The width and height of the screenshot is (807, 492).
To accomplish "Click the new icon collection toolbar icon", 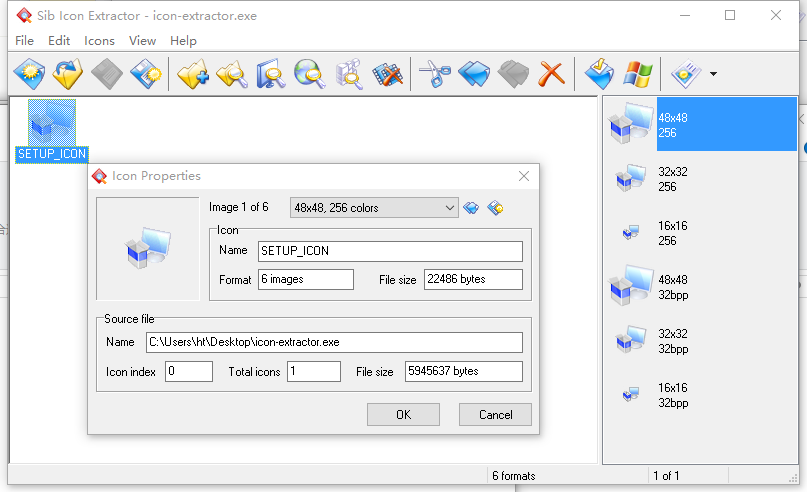I will [x=29, y=74].
